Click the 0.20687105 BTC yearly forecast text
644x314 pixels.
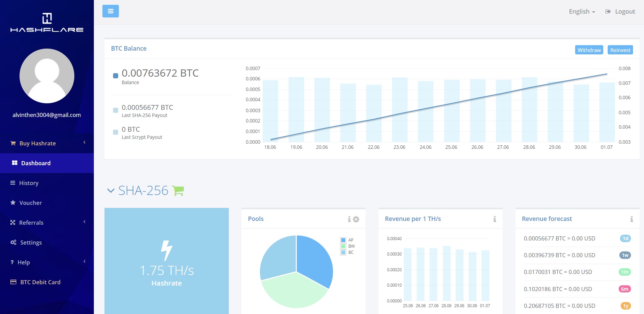[x=559, y=306]
